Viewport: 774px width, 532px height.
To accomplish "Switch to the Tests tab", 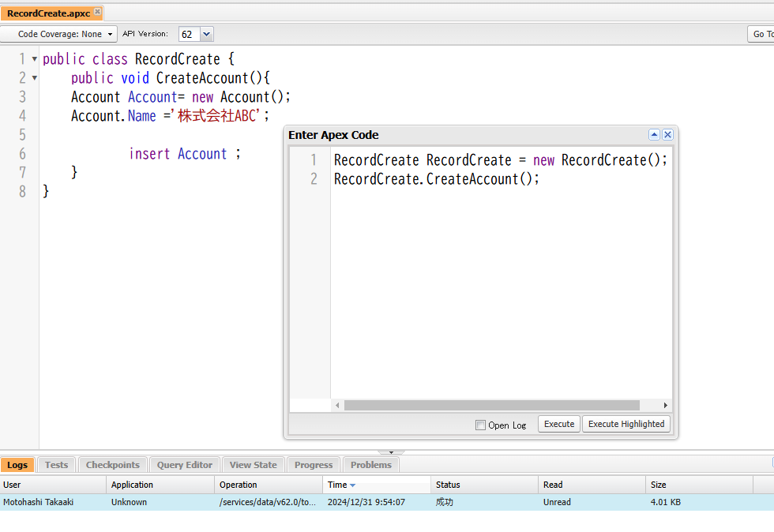I will pyautogui.click(x=56, y=465).
